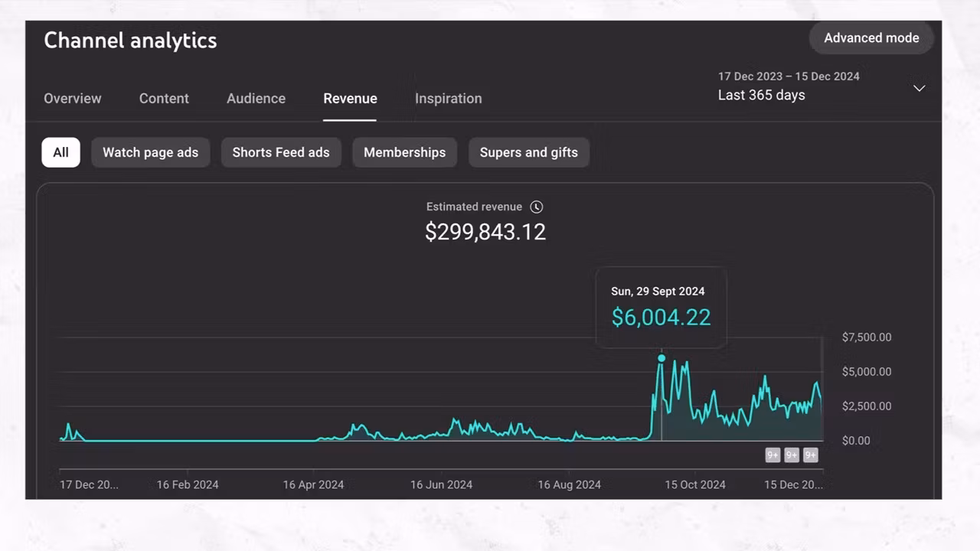This screenshot has height=551, width=980.
Task: Go to the Content tab
Action: (x=164, y=99)
